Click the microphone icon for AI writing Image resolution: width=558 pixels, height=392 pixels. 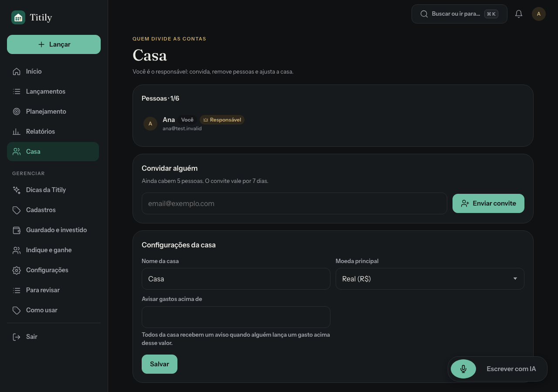(463, 369)
